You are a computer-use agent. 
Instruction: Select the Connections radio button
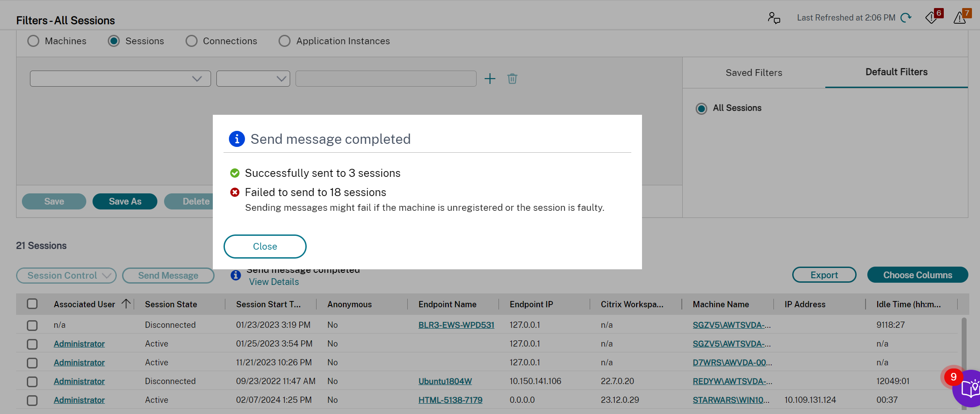tap(191, 41)
